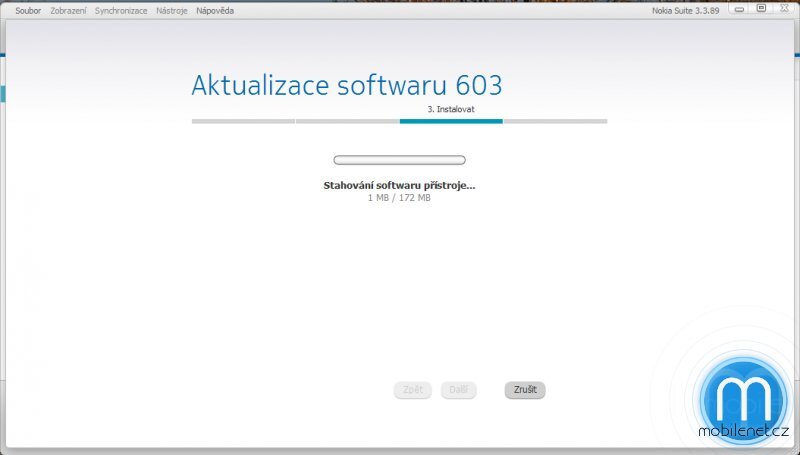Minimize the Nokia Suite window

739,9
